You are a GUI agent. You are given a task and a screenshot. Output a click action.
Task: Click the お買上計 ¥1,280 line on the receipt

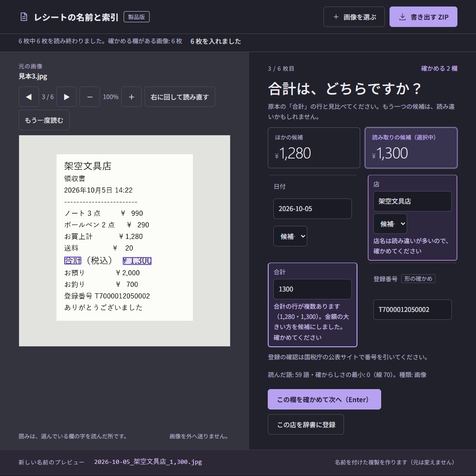[103, 237]
